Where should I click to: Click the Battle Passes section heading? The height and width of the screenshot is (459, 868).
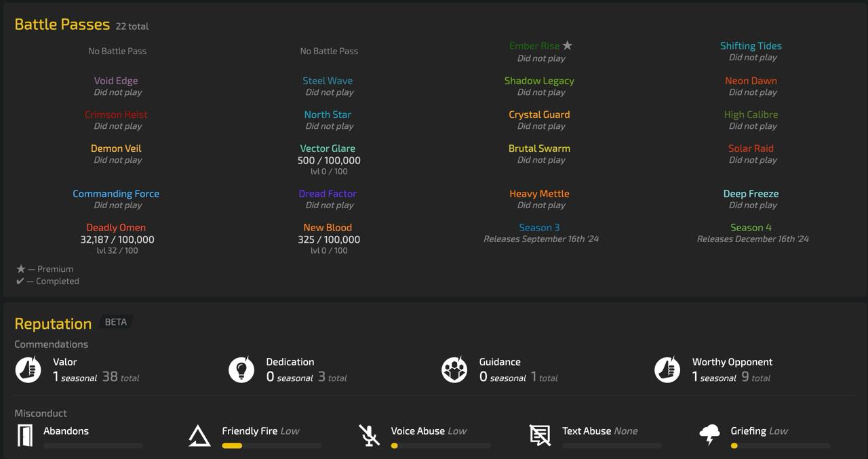pyautogui.click(x=62, y=24)
